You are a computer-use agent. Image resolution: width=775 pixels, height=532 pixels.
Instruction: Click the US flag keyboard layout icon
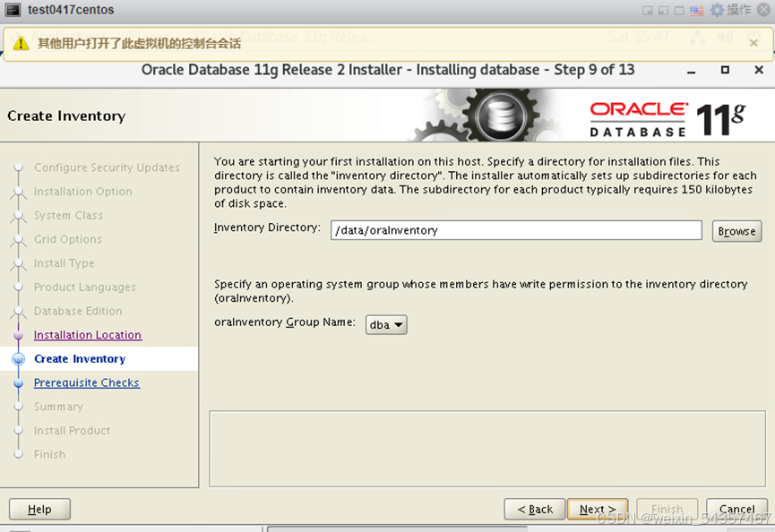pyautogui.click(x=696, y=10)
